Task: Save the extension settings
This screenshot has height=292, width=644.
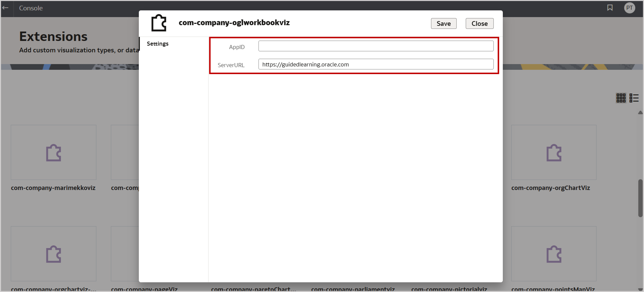Action: tap(444, 23)
